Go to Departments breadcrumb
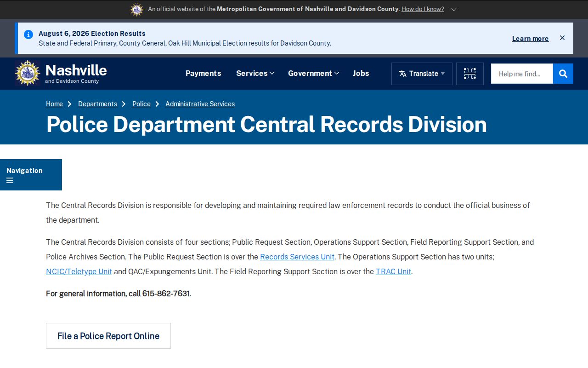This screenshot has width=588, height=368. 97,104
